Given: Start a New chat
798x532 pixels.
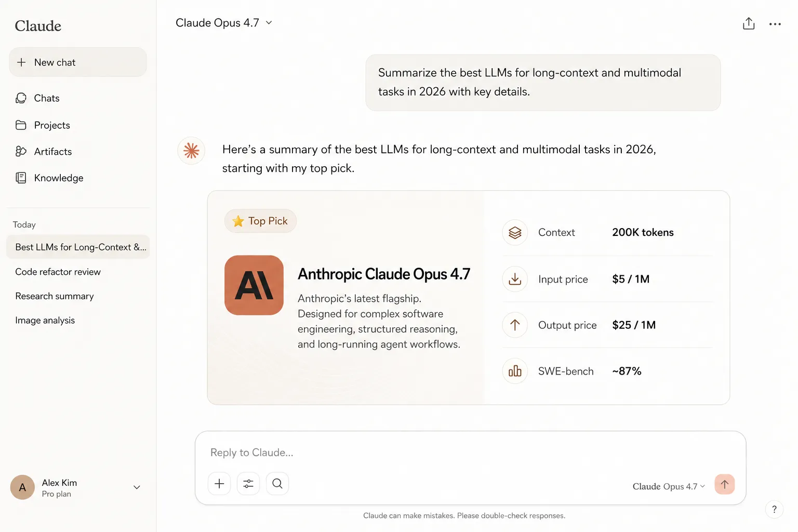Looking at the screenshot, I should pos(78,62).
